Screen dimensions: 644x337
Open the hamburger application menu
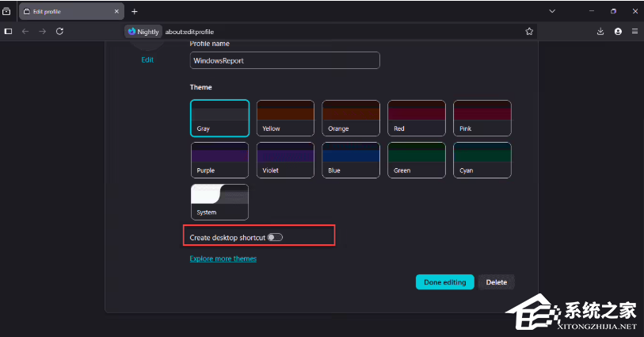coord(634,32)
